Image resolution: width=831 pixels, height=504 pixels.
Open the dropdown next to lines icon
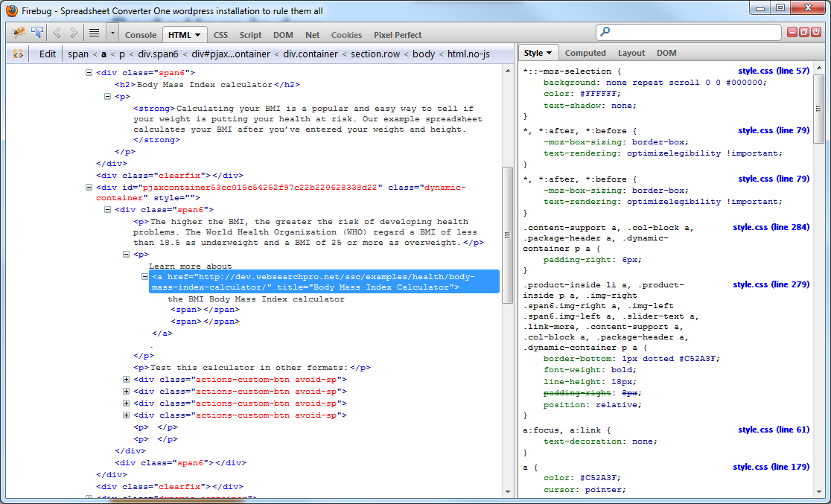(112, 34)
